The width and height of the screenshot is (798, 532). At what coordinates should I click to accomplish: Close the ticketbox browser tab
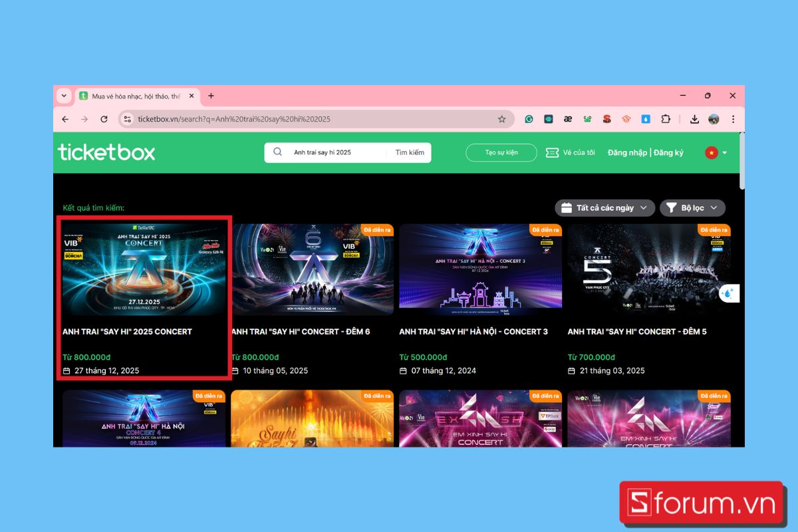[192, 96]
